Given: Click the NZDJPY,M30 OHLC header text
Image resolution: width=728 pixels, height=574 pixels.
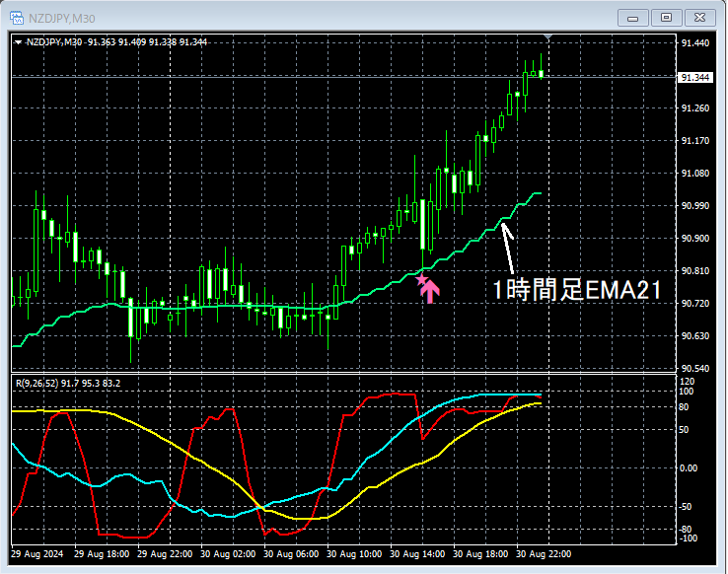Looking at the screenshot, I should click(116, 42).
